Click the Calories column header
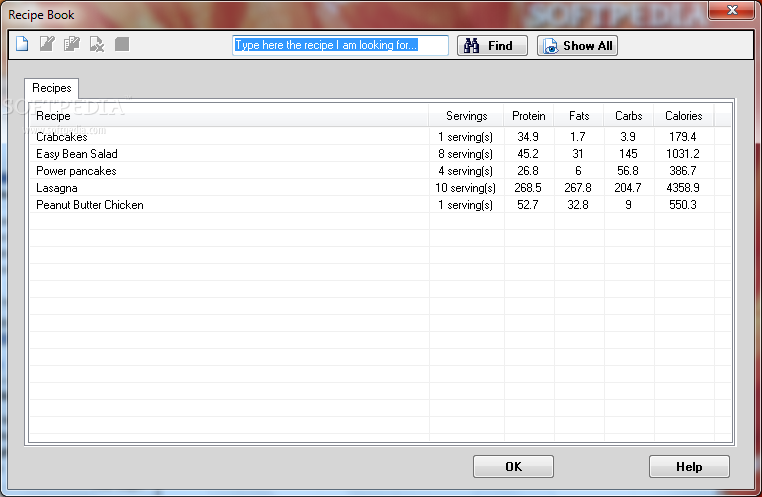 [x=684, y=116]
